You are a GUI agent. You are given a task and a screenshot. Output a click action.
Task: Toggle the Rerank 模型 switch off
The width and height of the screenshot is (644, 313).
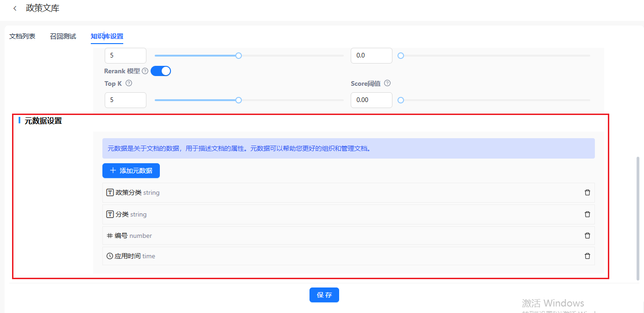[x=161, y=71]
